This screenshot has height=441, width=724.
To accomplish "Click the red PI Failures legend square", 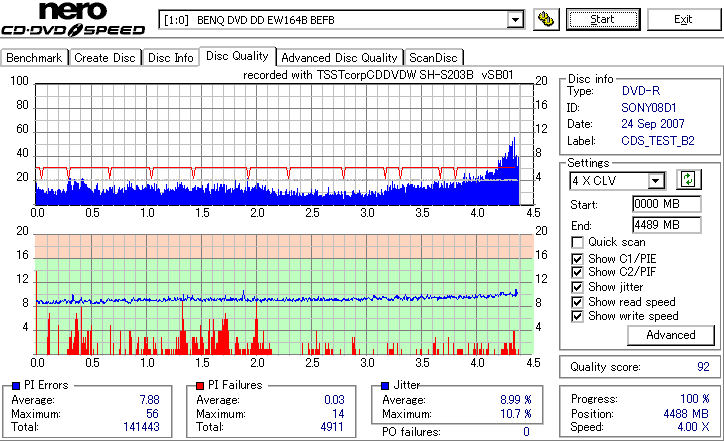I will click(x=200, y=386).
